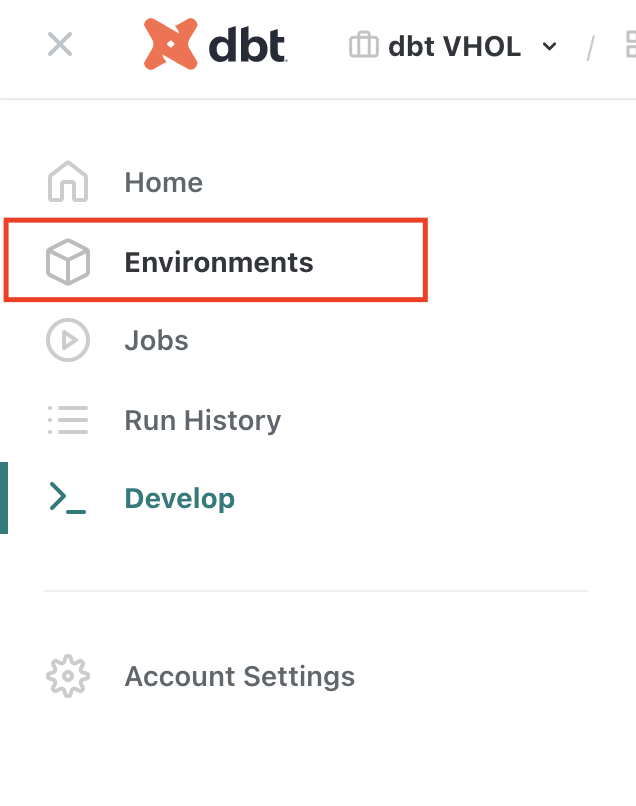Screen dimensions: 636x806
Task: Open the Account Settings link
Action: [x=239, y=676]
